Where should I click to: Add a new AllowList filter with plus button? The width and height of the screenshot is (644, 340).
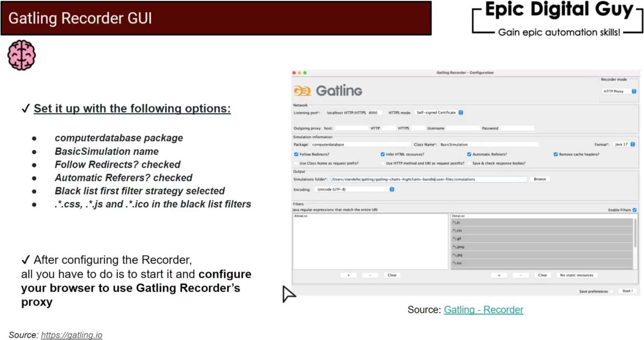point(348,275)
